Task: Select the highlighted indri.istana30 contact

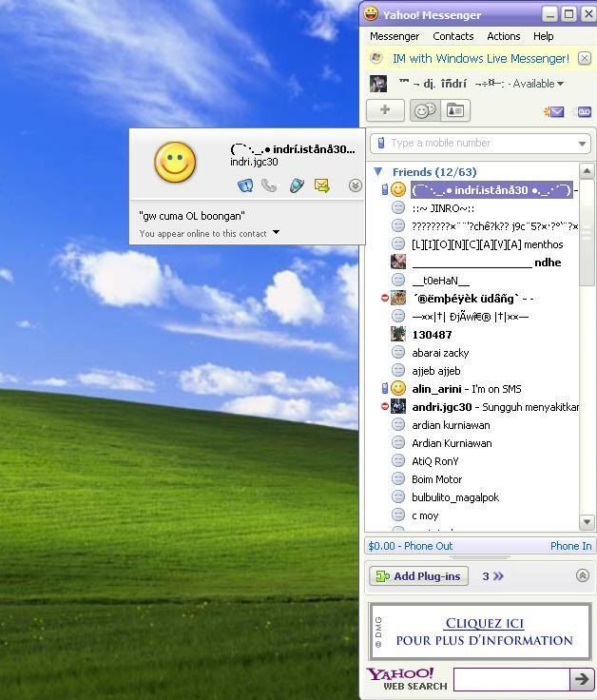Action: (x=491, y=190)
